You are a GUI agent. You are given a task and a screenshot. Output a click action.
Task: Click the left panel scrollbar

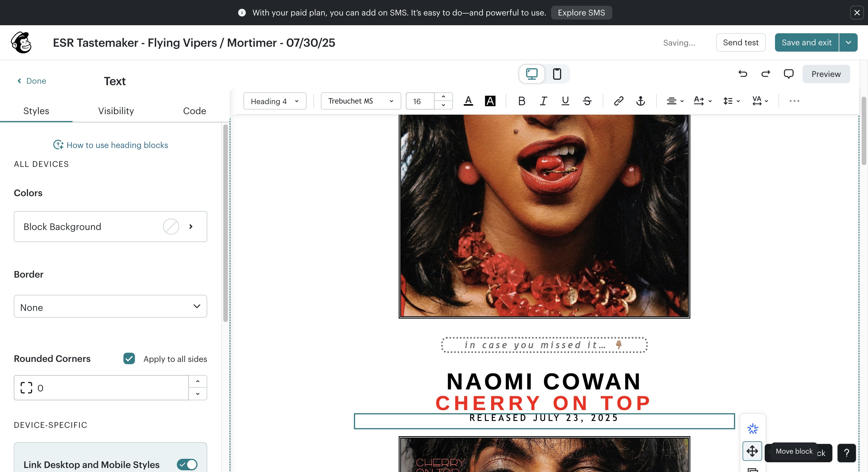(x=225, y=223)
